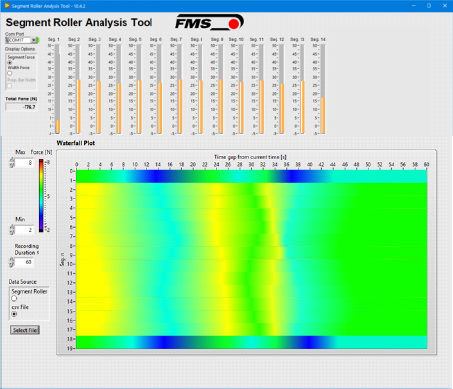Click the FMS logo
453x389 pixels.
pos(210,22)
